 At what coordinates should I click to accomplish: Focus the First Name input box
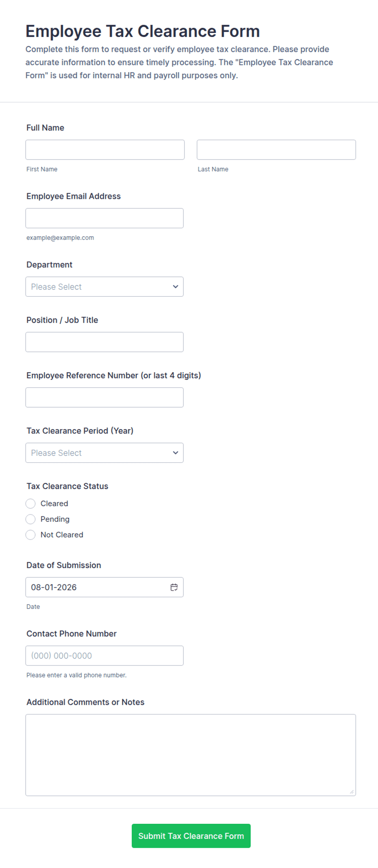pos(105,150)
